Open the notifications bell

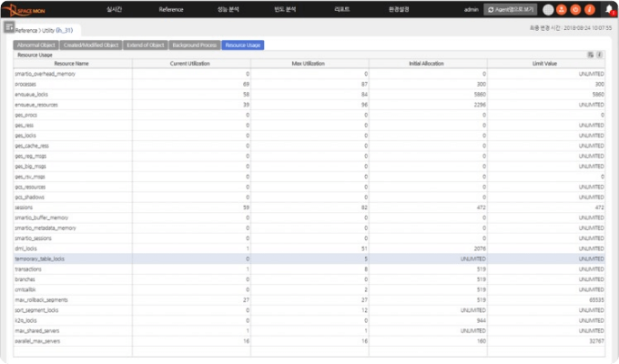pyautogui.click(x=608, y=9)
